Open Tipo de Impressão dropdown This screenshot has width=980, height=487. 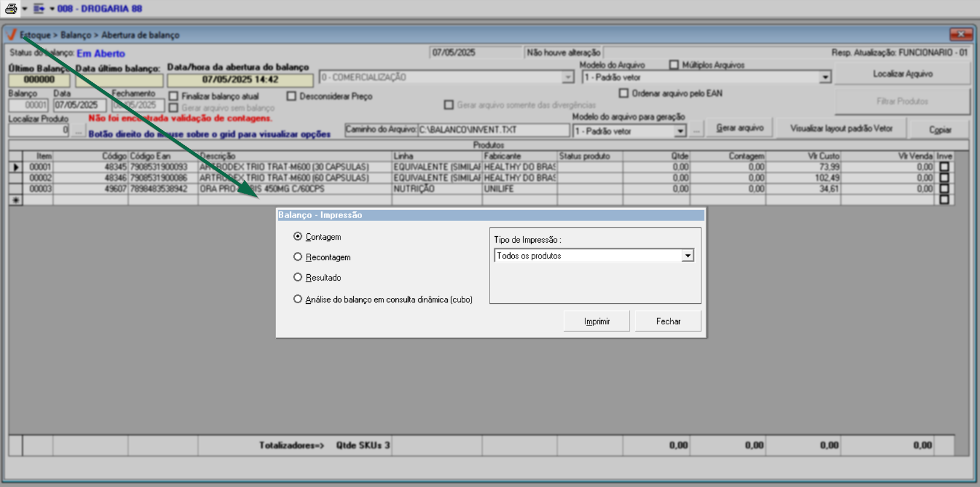[x=688, y=255]
